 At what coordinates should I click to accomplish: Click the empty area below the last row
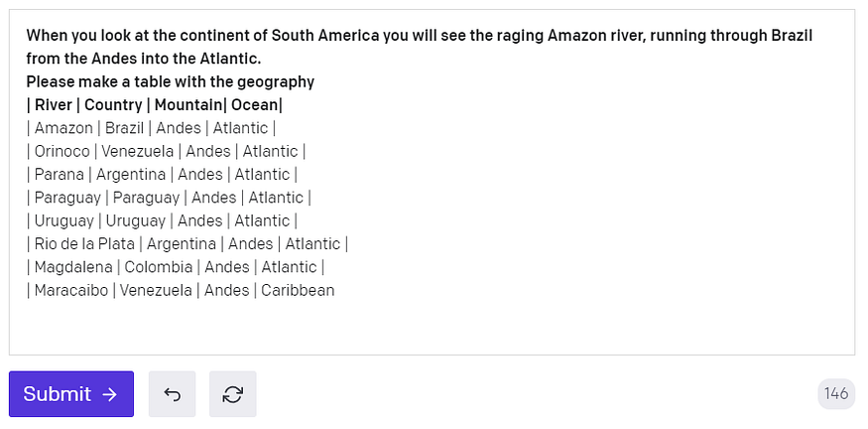[x=432, y=326]
